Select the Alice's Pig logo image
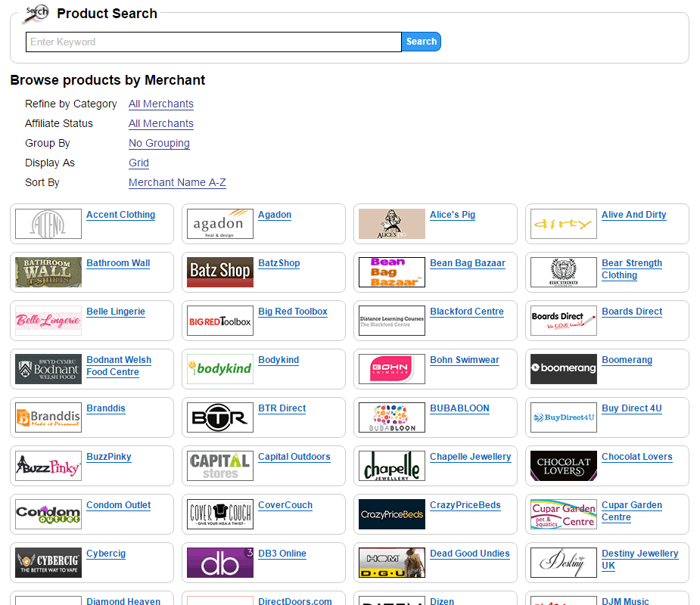 (x=392, y=224)
